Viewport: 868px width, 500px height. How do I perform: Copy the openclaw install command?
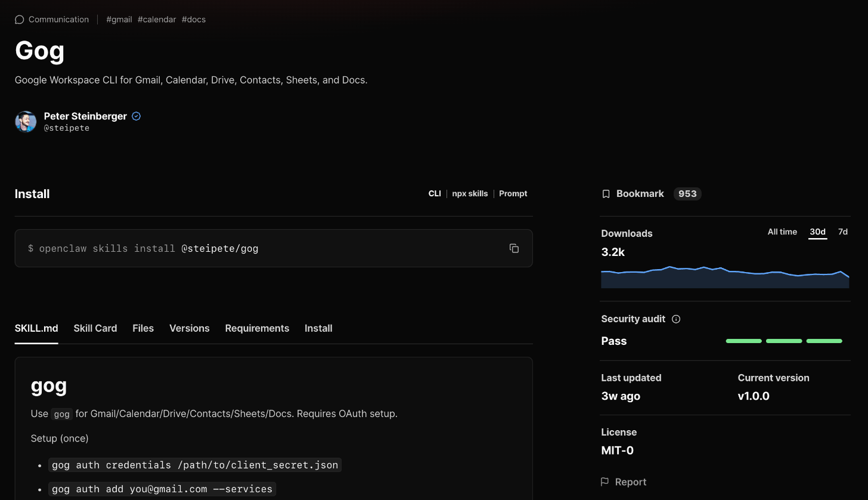514,248
